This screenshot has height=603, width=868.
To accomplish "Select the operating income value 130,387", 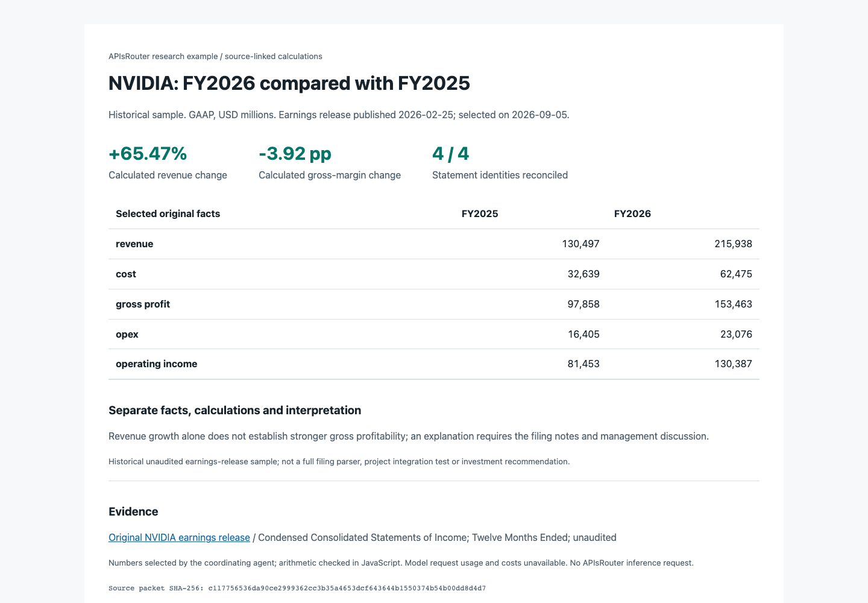I will [733, 364].
